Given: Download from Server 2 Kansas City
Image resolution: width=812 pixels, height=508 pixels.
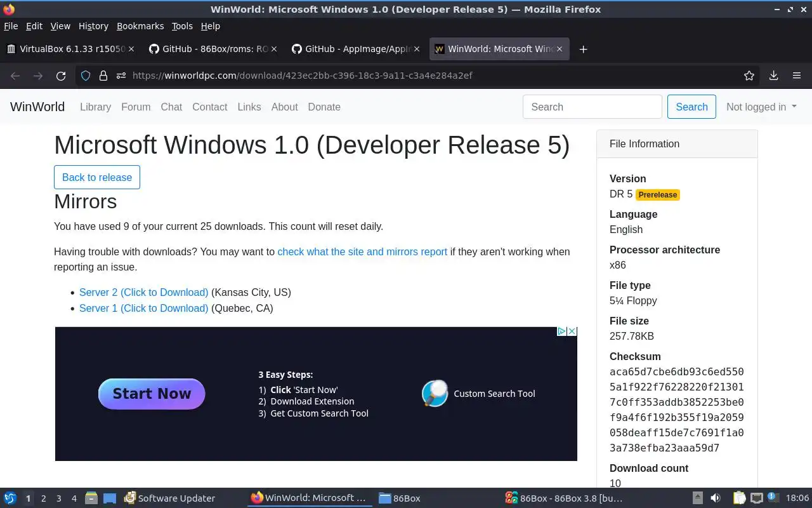Looking at the screenshot, I should coord(143,292).
